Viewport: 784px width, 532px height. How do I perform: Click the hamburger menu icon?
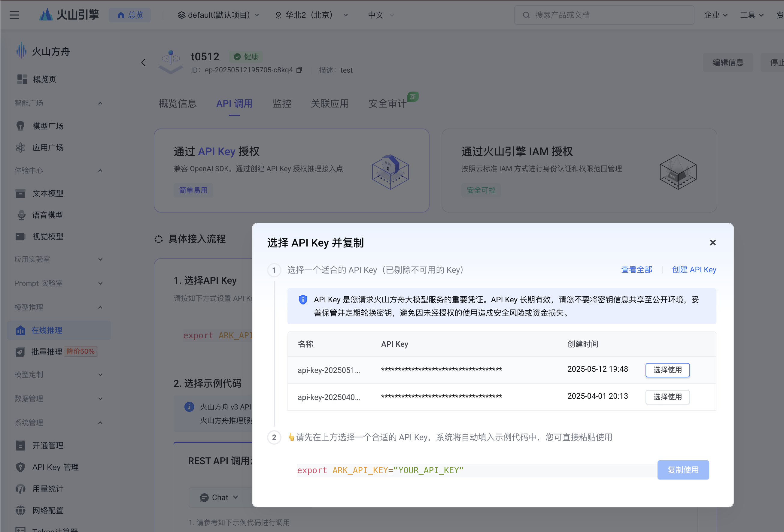tap(14, 15)
